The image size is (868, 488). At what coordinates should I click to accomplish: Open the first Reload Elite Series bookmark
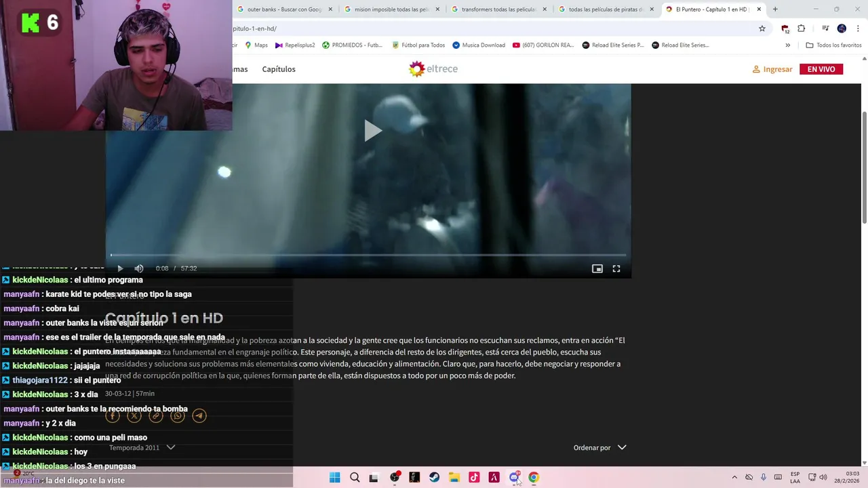[613, 45]
